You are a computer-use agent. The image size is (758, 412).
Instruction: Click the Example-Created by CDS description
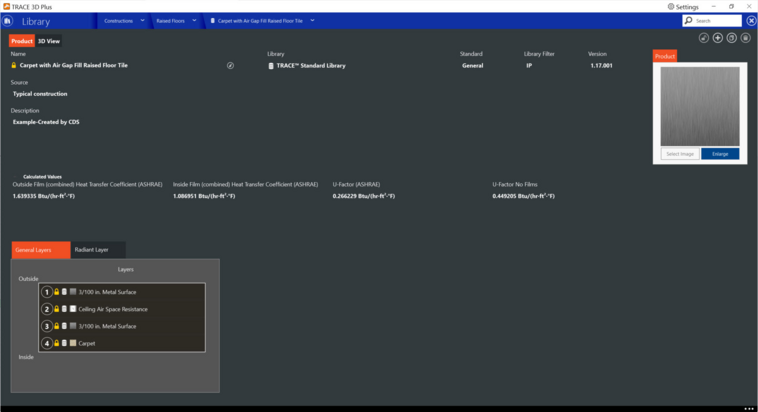(46, 122)
